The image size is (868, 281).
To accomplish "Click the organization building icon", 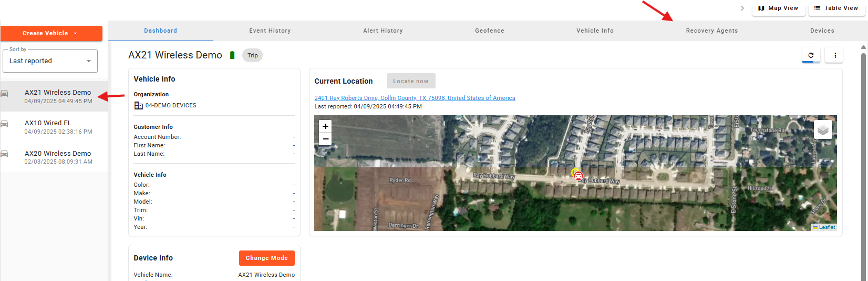I will coord(139,105).
